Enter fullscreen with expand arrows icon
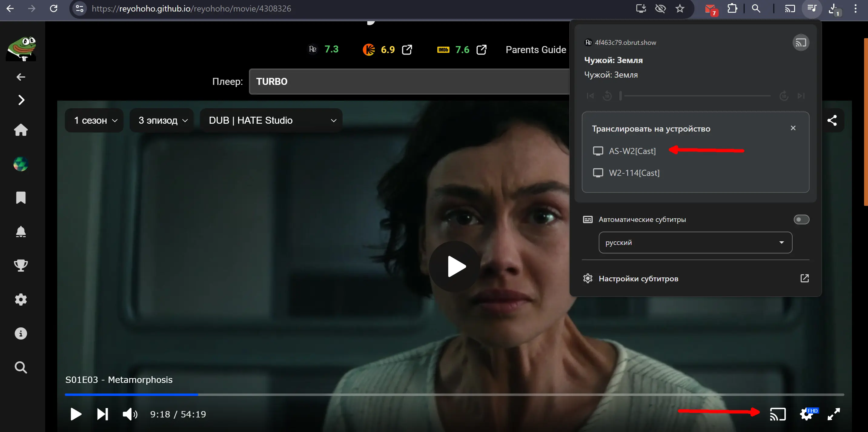Image resolution: width=868 pixels, height=432 pixels. coord(834,414)
